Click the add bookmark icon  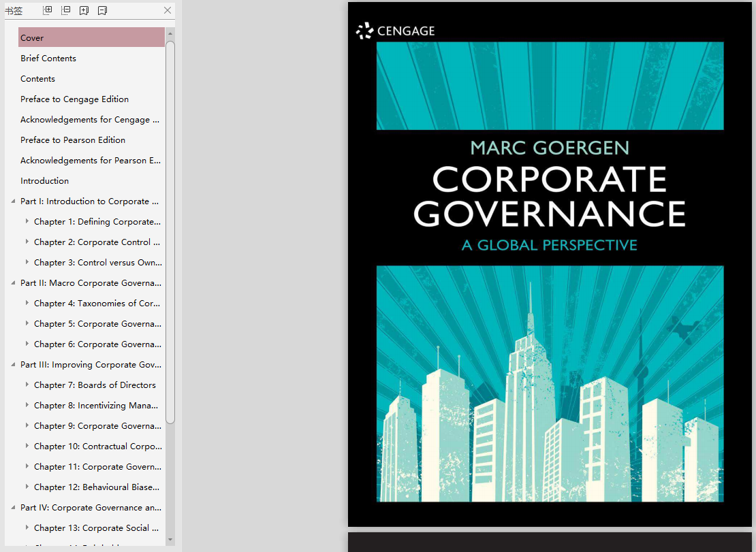coord(84,10)
